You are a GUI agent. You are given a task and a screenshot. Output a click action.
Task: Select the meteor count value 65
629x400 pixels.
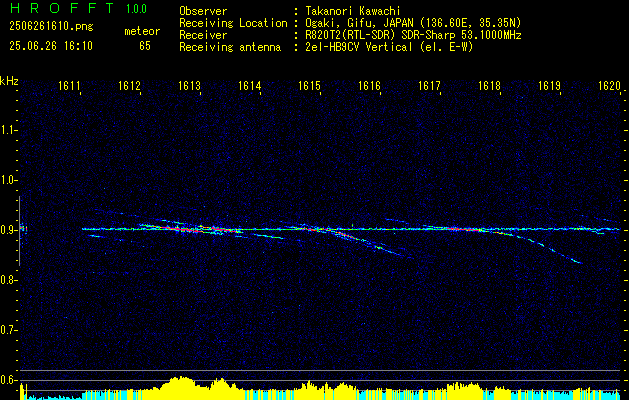click(145, 46)
